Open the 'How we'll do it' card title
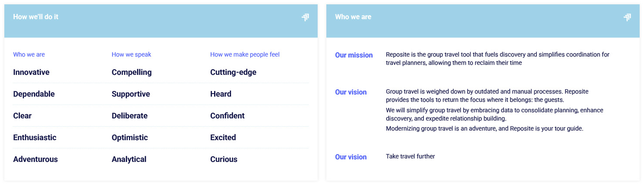The width and height of the screenshot is (644, 185). pos(36,17)
